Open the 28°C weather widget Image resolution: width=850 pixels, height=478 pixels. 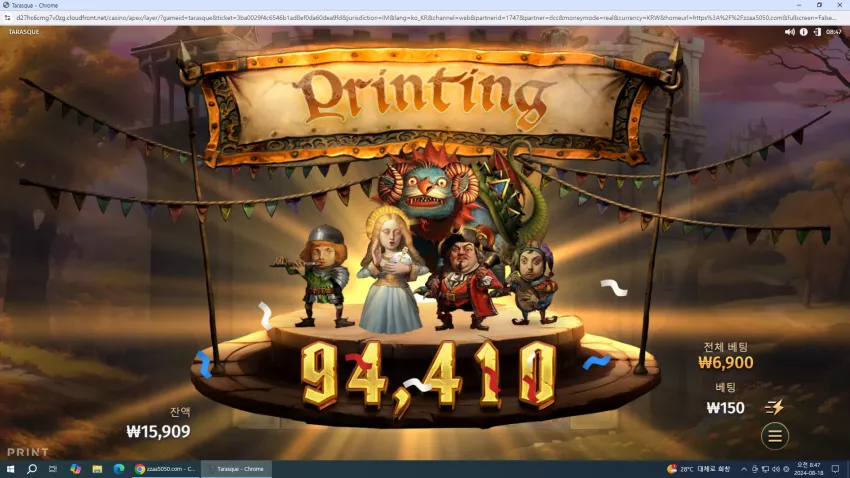tap(698, 469)
